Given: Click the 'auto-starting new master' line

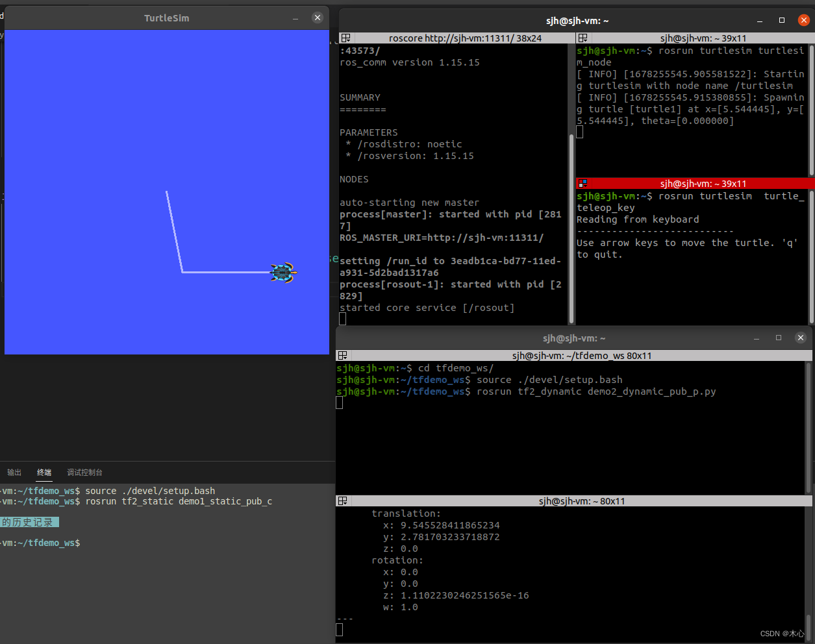Looking at the screenshot, I should (410, 203).
